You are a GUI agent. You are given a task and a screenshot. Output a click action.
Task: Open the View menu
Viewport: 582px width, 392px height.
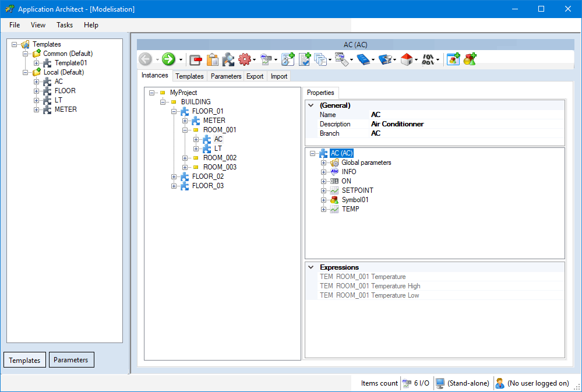click(x=38, y=25)
